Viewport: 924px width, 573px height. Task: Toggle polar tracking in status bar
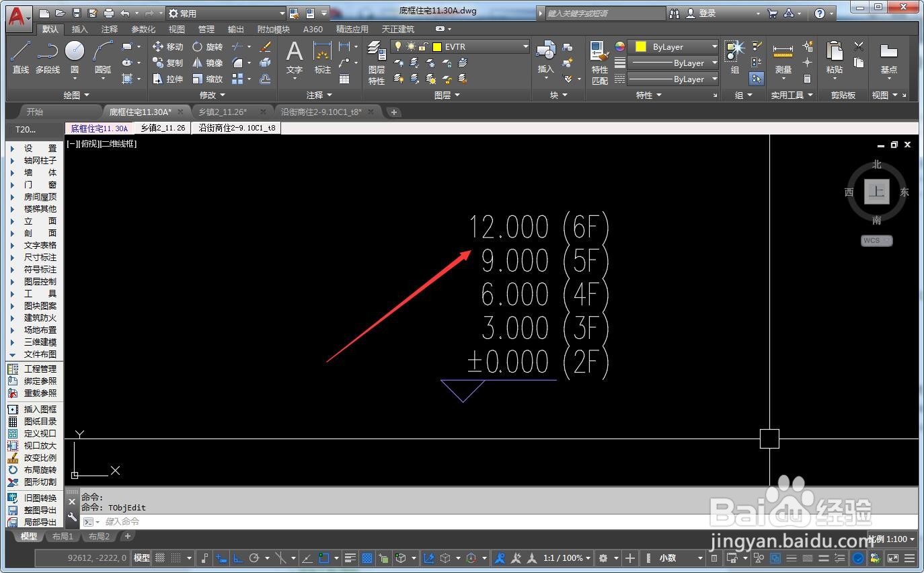[x=254, y=558]
